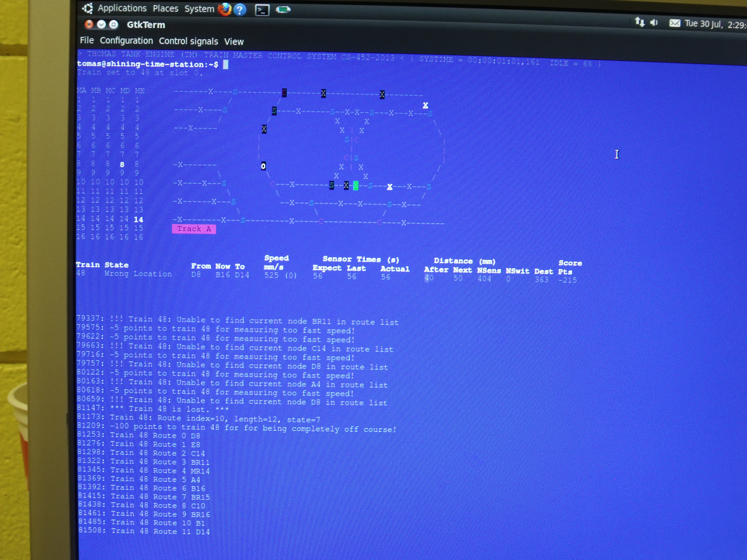Open the mail envelope indicator

(x=675, y=23)
